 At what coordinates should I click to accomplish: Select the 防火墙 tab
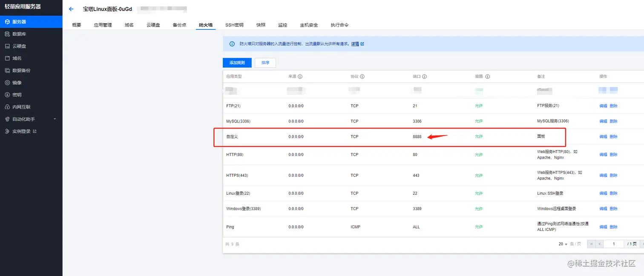coord(206,25)
